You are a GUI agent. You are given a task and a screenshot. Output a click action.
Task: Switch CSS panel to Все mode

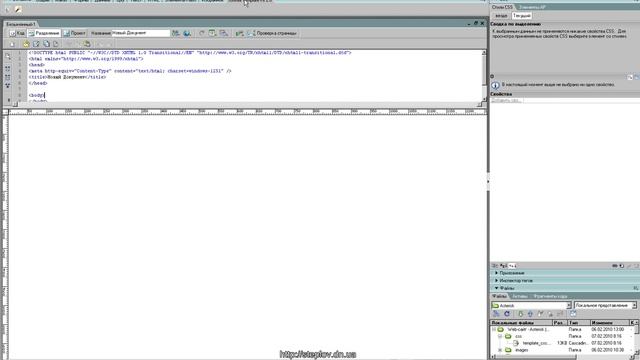pyautogui.click(x=501, y=16)
